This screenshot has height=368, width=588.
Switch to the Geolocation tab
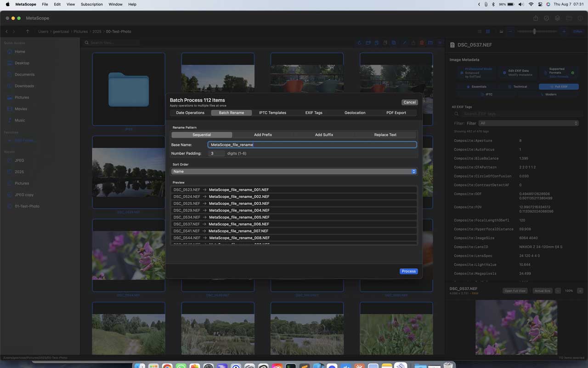click(x=355, y=113)
